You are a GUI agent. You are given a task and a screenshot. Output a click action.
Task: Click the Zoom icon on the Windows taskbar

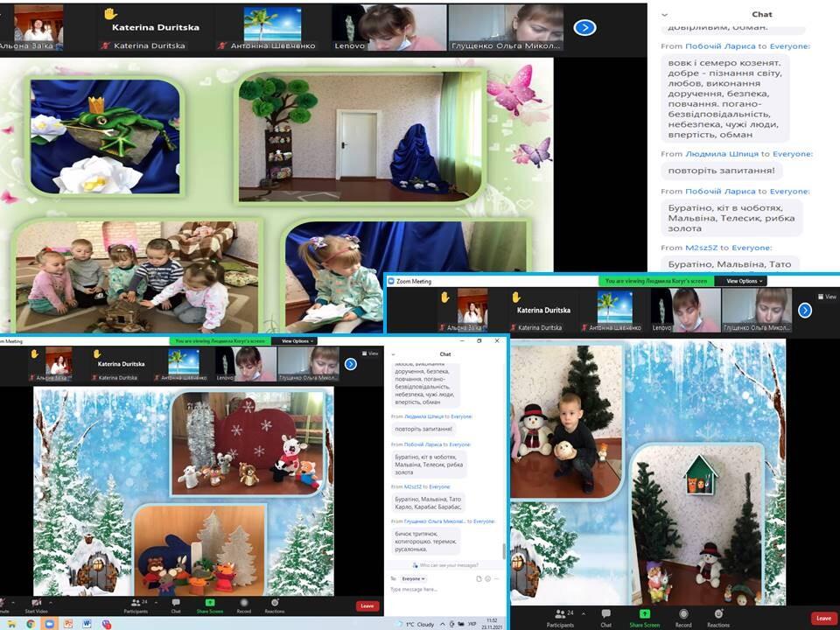[49, 624]
